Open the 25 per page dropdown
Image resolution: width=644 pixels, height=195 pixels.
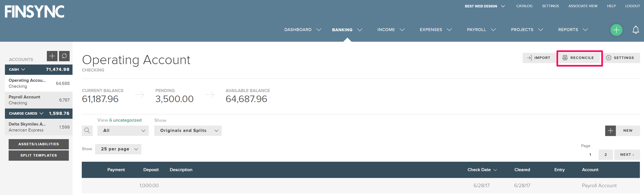pyautogui.click(x=118, y=149)
